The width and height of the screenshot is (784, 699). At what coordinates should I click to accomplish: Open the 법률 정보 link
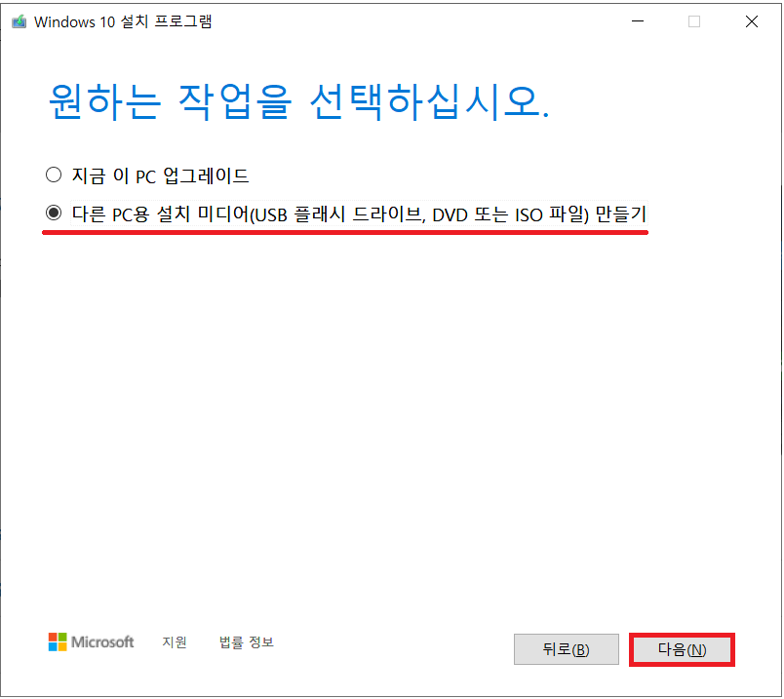click(247, 642)
